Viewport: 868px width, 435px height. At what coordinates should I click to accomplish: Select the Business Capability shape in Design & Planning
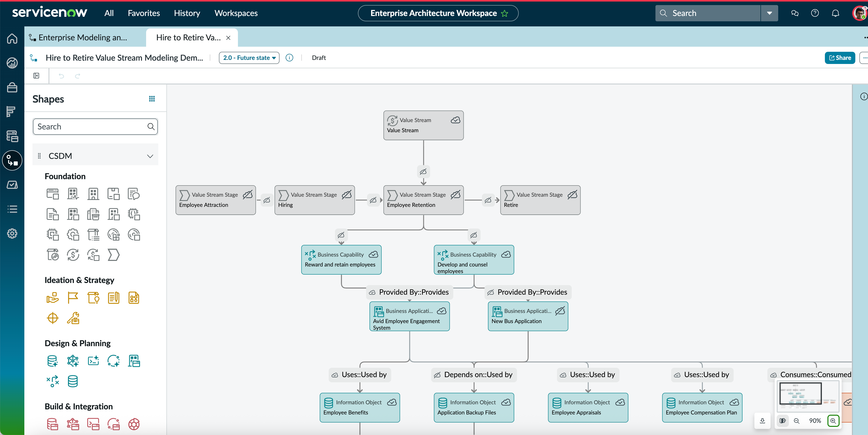(x=53, y=381)
